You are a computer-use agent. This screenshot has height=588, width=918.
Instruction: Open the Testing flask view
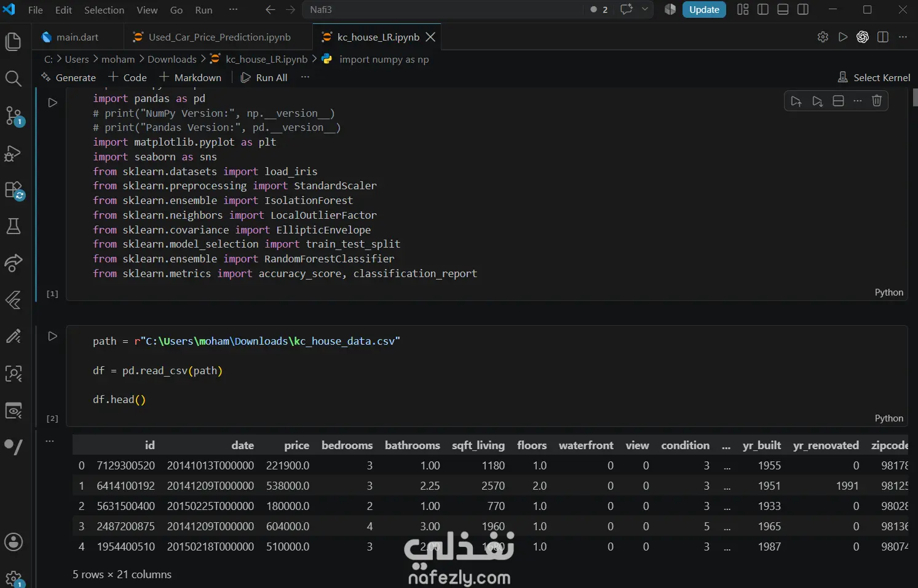[x=13, y=226]
